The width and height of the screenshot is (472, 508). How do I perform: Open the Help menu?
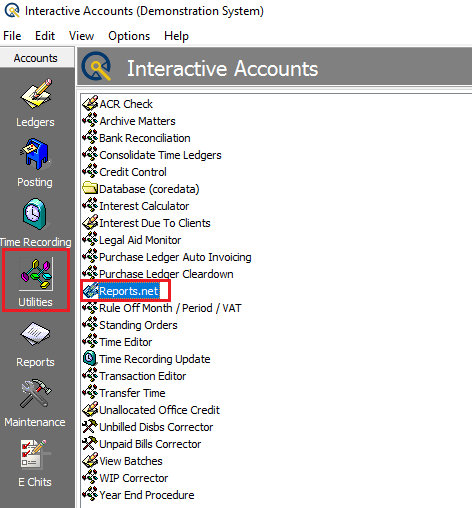click(176, 36)
